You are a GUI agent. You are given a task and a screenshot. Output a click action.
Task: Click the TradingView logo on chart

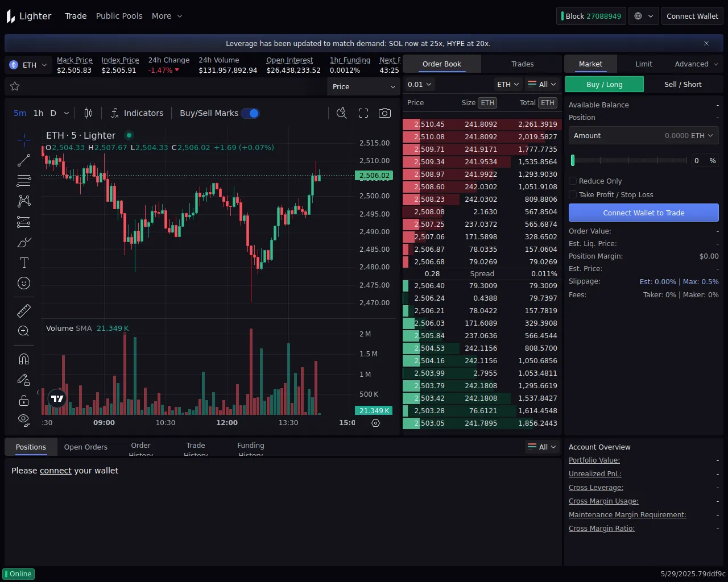click(57, 398)
